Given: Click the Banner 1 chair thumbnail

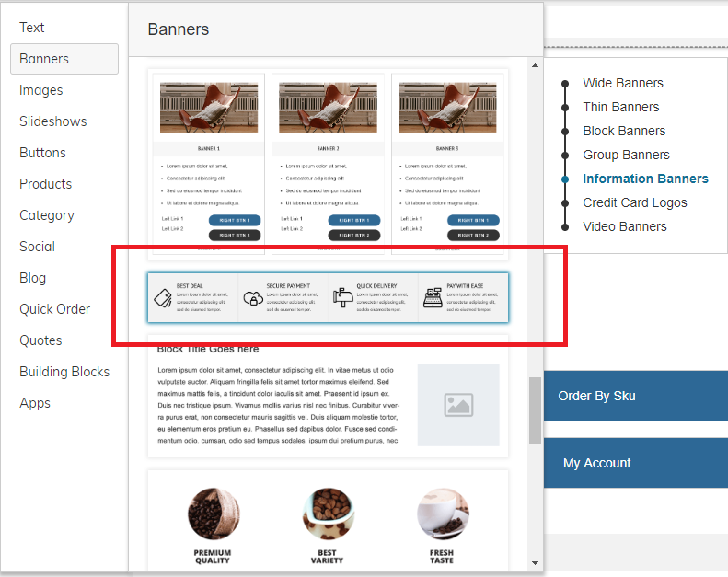Looking at the screenshot, I should [x=209, y=108].
